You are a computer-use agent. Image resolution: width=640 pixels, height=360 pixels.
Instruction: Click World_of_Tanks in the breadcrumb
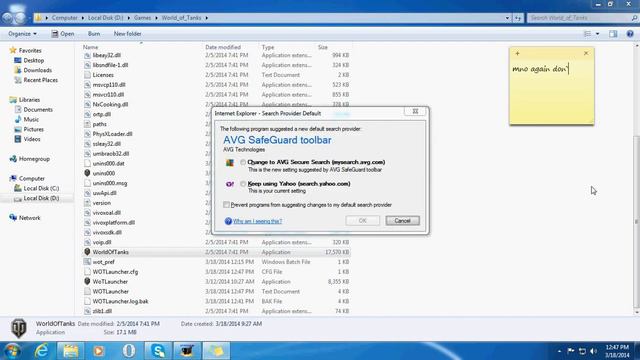(x=181, y=18)
